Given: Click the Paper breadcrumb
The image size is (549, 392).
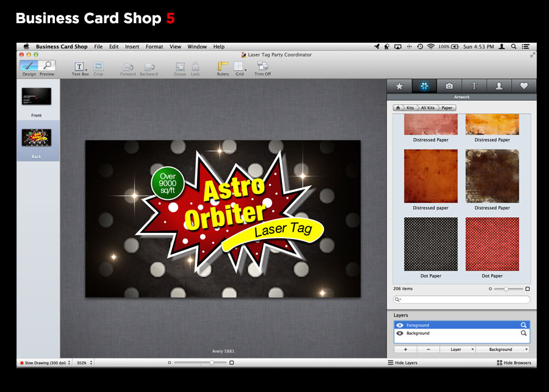Looking at the screenshot, I should [x=447, y=108].
